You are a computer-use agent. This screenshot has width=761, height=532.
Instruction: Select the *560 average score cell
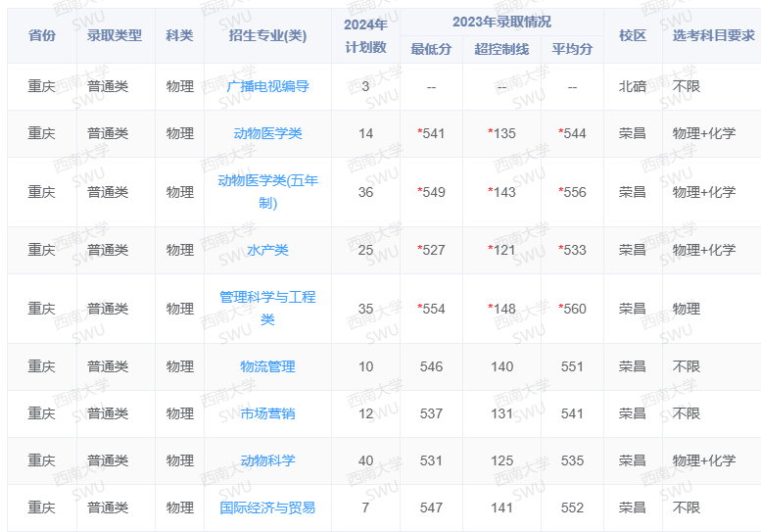572,309
